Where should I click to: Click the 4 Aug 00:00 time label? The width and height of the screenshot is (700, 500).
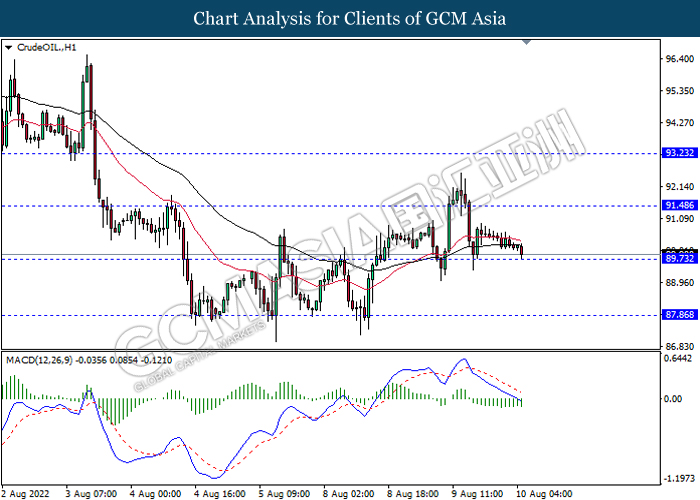[156, 494]
